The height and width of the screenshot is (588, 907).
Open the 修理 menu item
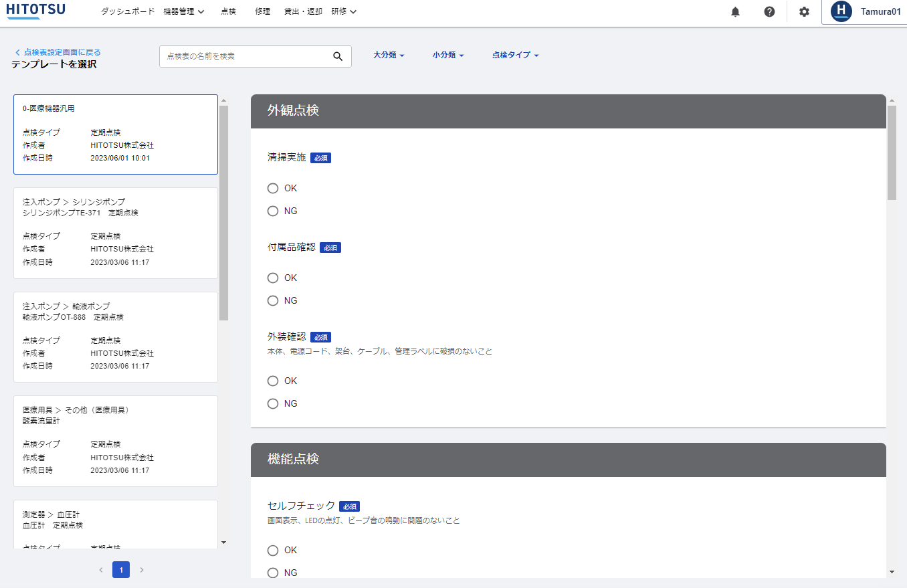pyautogui.click(x=263, y=11)
